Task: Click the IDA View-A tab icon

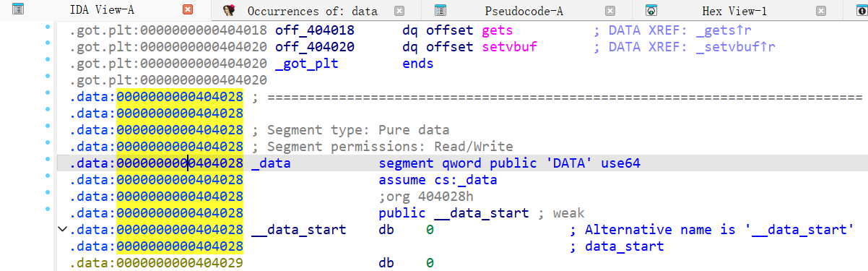Action: [x=18, y=10]
